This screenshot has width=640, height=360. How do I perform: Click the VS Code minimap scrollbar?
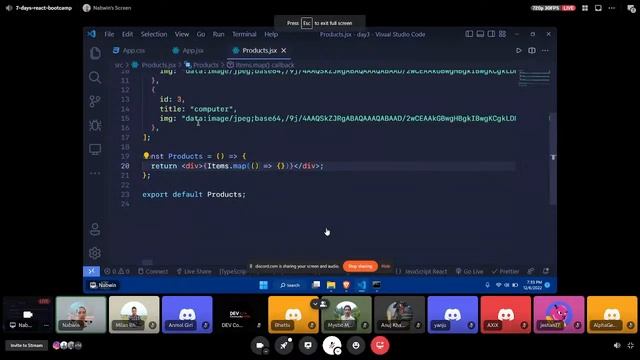click(x=553, y=158)
